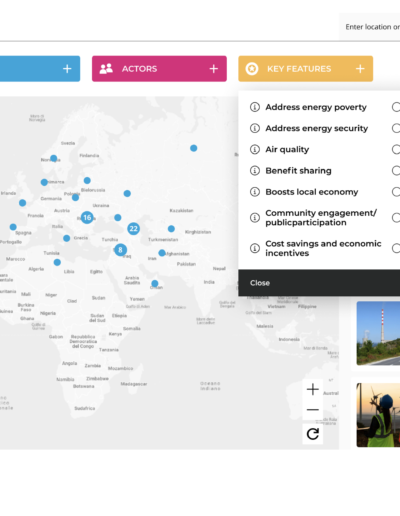
Task: Click the map marker near Irlanda
Action: pos(22,203)
